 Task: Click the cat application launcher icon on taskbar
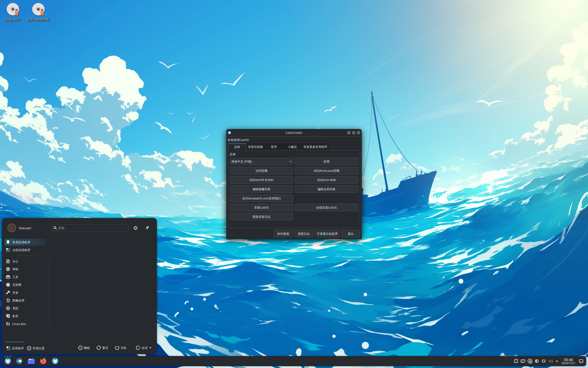coord(8,361)
